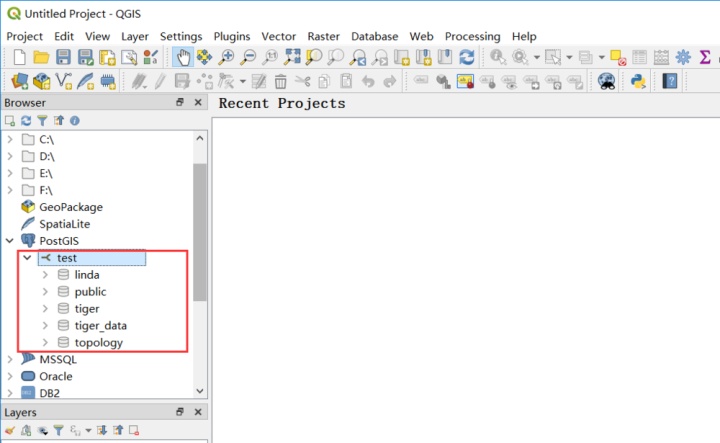
Task: Click the Zoom In magnifier
Action: tap(225, 57)
